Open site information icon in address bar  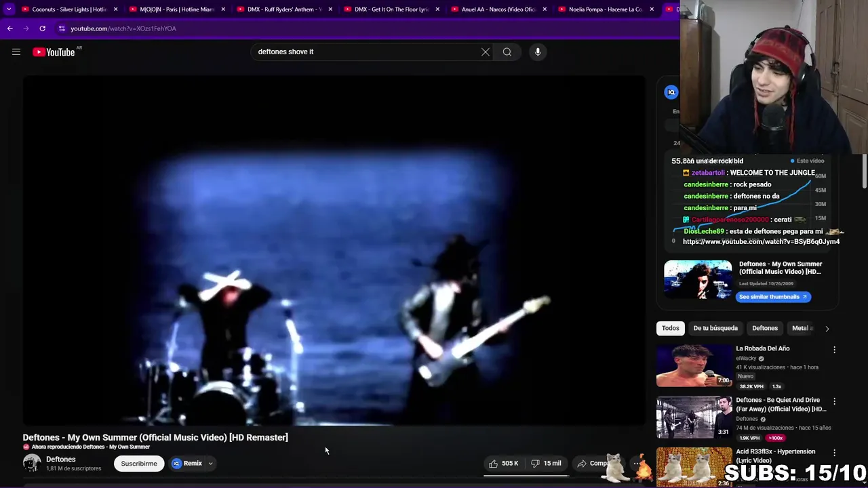click(x=62, y=28)
